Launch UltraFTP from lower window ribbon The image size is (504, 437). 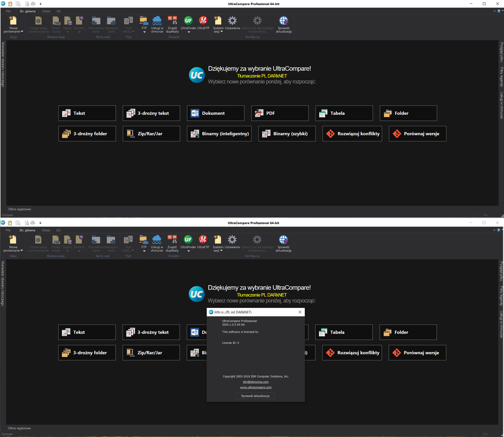tap(203, 240)
